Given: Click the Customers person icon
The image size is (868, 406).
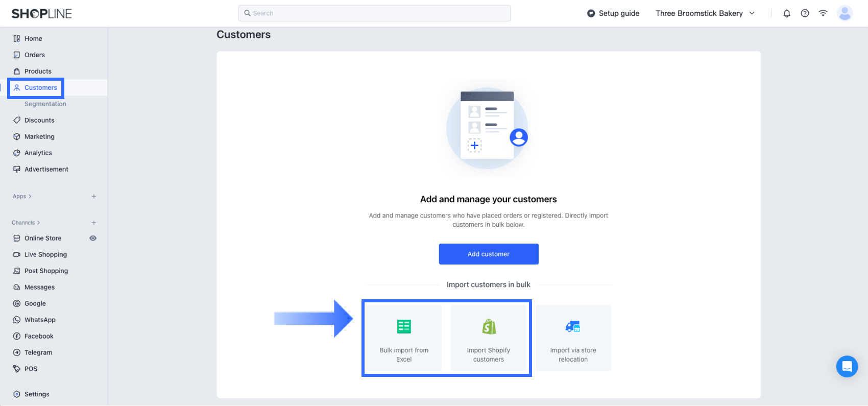Looking at the screenshot, I should [17, 87].
